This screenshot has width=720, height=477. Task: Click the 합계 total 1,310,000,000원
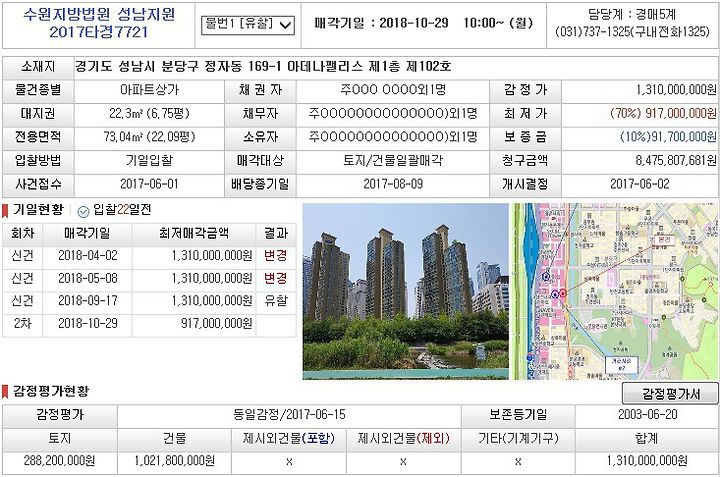pos(647,460)
